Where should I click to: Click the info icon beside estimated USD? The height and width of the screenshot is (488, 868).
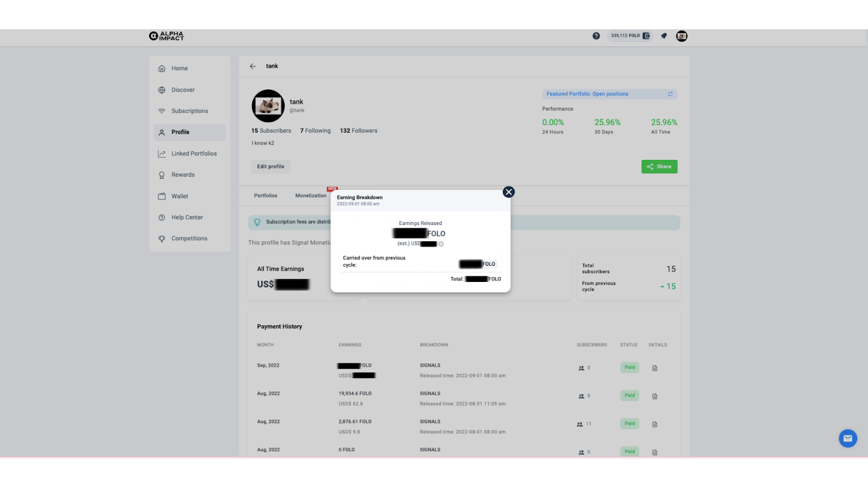pos(441,244)
